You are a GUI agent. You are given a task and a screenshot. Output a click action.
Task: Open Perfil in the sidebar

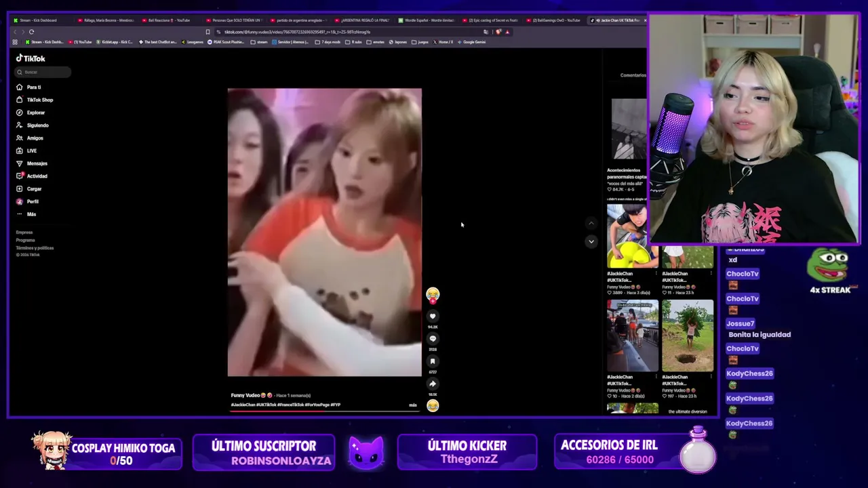pos(28,201)
